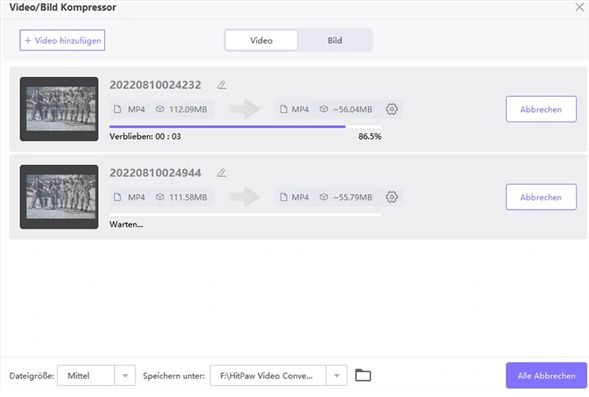Select the thumbnail of video 20220810024232
The image size is (589, 397).
tap(59, 109)
